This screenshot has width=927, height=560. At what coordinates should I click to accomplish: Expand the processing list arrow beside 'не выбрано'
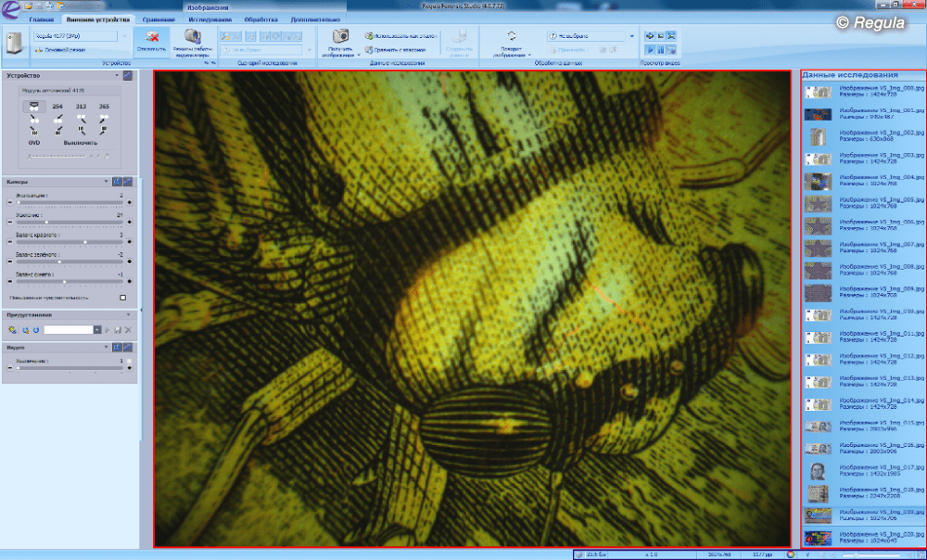coord(631,36)
